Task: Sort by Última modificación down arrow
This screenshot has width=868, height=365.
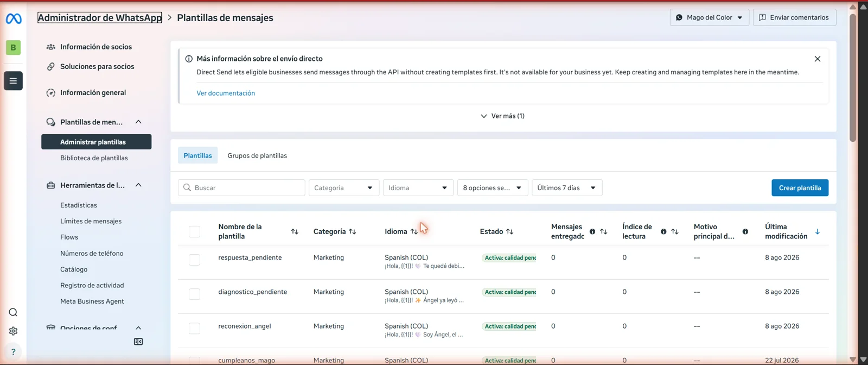Action: tap(818, 231)
